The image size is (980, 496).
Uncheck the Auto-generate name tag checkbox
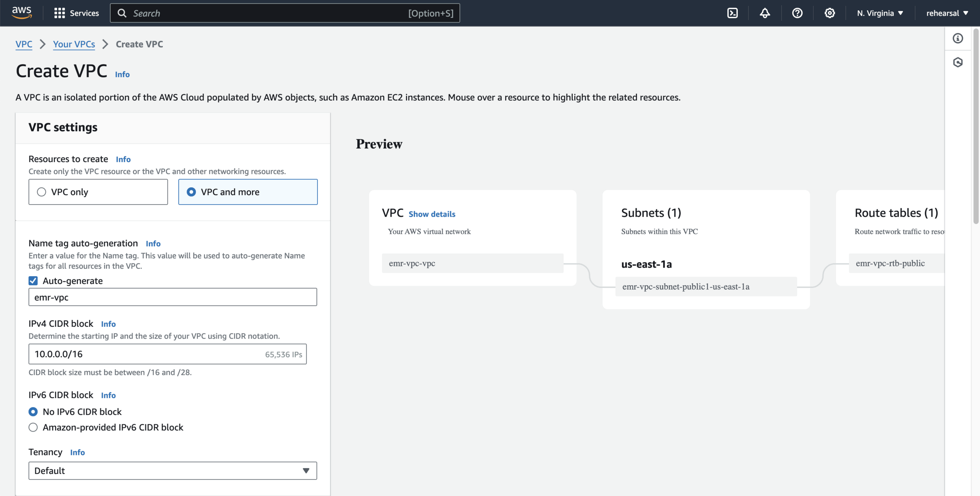click(33, 281)
